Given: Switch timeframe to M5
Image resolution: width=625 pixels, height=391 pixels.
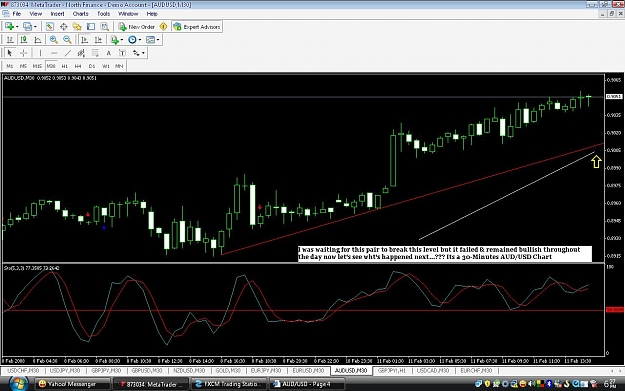Looking at the screenshot, I should click(x=23, y=66).
